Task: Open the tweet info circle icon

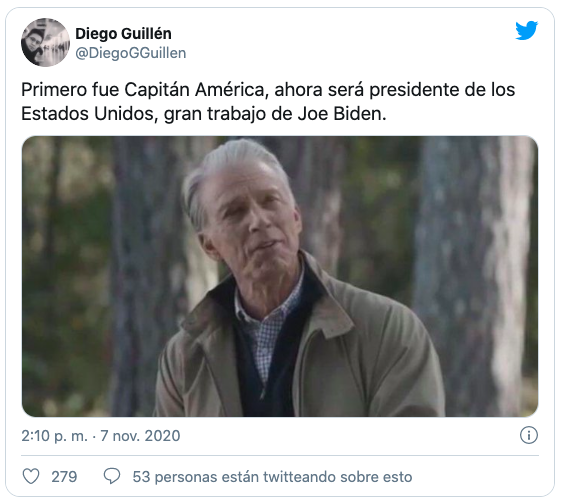Action: coord(529,435)
